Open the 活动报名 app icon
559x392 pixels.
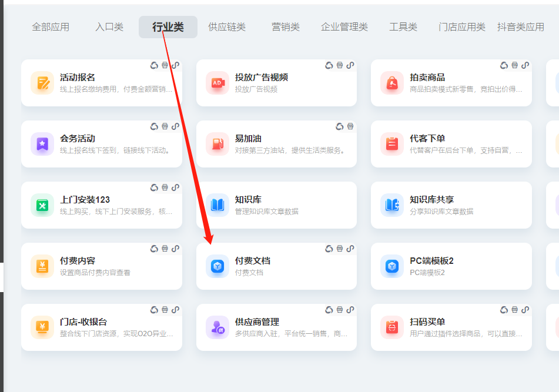point(42,83)
